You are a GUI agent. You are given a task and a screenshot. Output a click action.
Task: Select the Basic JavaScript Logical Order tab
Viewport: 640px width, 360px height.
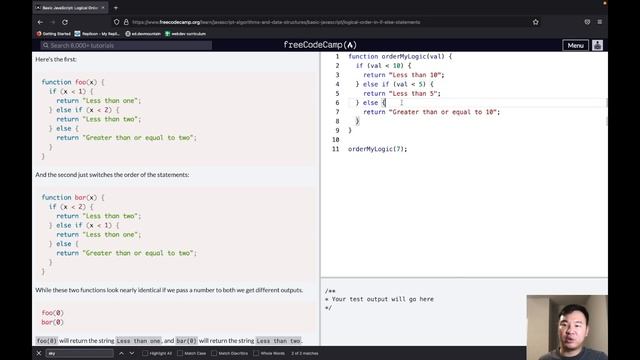[x=70, y=7]
